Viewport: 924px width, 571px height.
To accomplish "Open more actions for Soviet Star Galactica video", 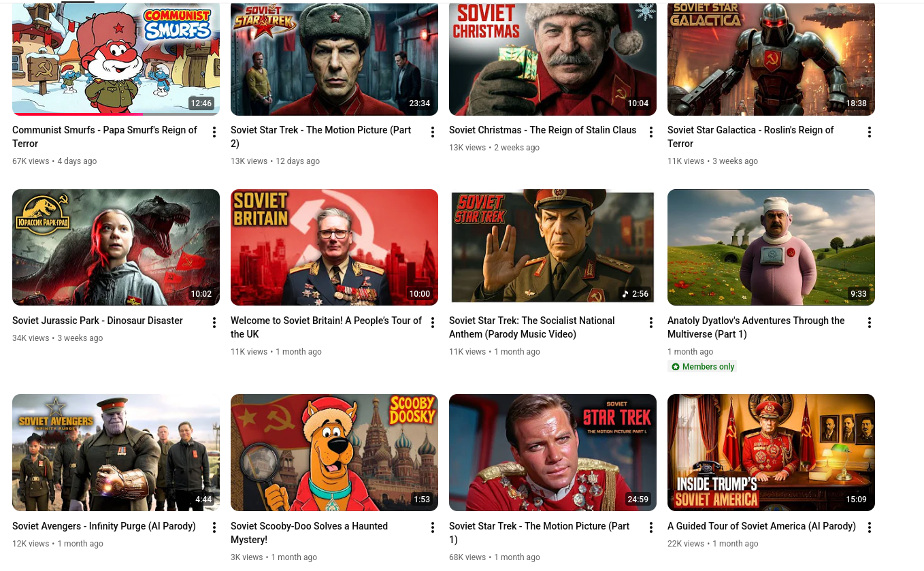I will click(869, 132).
